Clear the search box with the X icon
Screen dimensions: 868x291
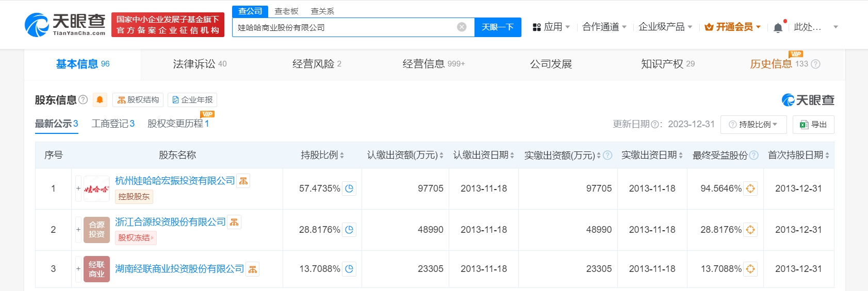pos(462,27)
